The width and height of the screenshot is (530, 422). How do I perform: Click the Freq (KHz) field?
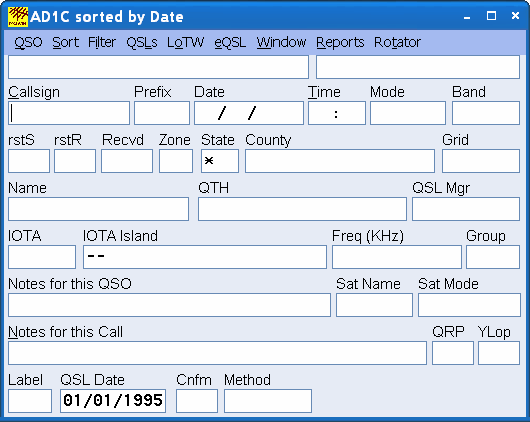pos(397,257)
